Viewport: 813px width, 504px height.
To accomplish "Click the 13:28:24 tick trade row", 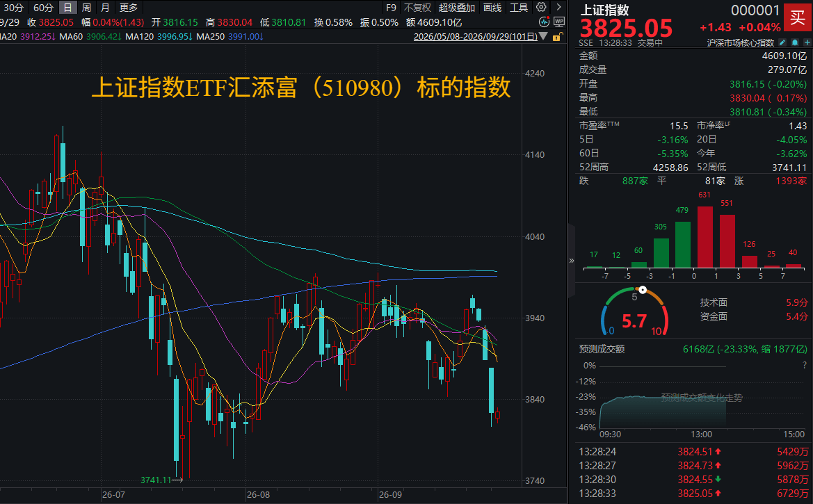I will click(693, 452).
